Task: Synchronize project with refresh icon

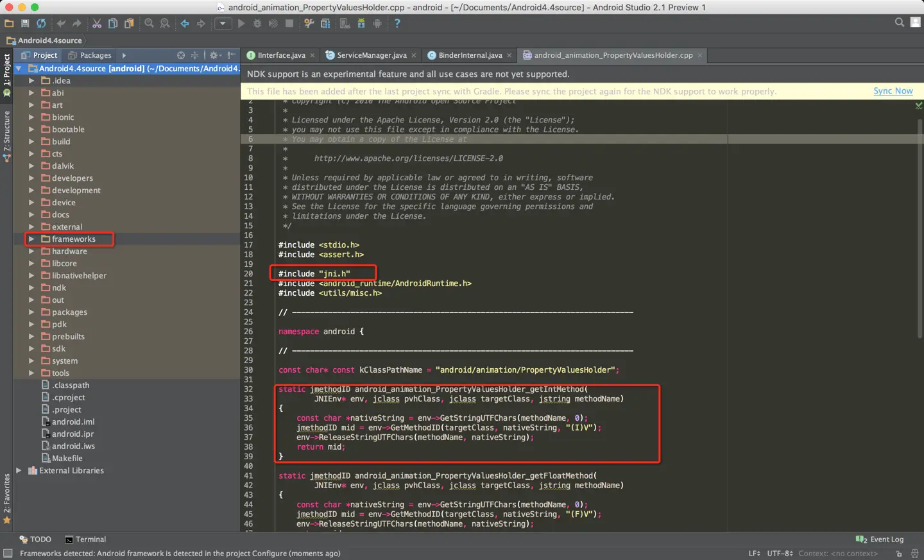Action: point(41,23)
